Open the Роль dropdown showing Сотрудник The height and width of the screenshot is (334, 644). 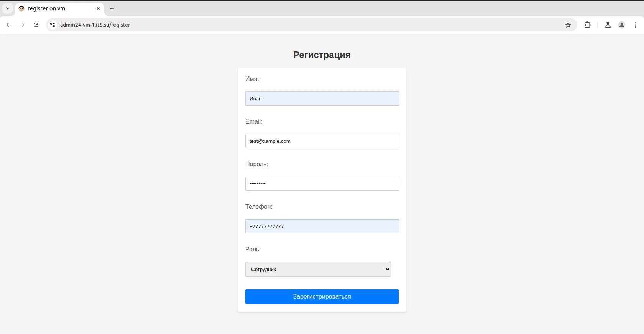(x=318, y=269)
